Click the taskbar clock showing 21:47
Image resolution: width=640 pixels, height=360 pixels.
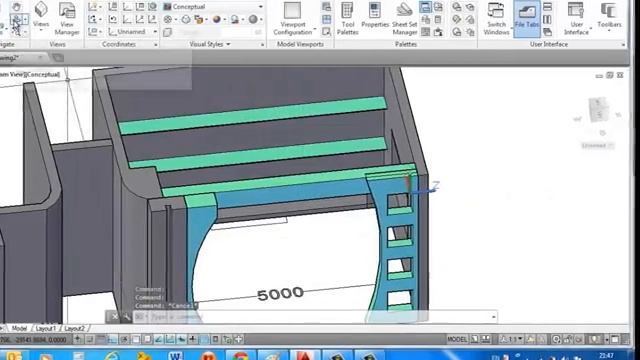(607, 356)
